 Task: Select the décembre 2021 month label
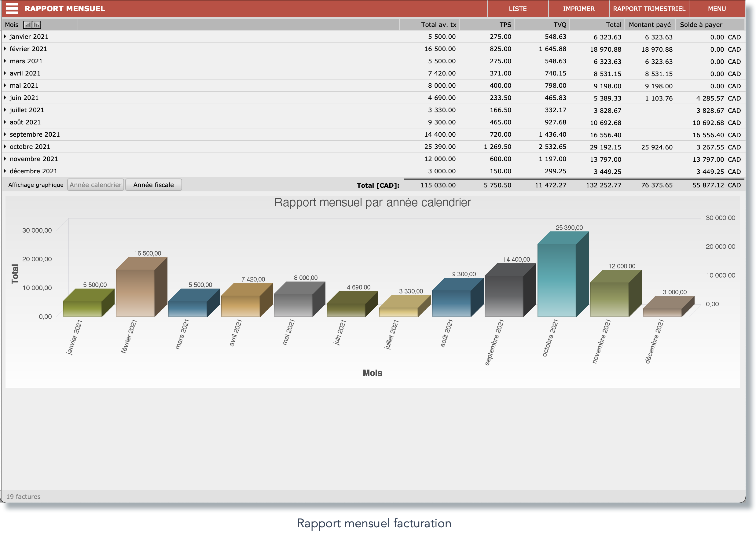pos(33,171)
